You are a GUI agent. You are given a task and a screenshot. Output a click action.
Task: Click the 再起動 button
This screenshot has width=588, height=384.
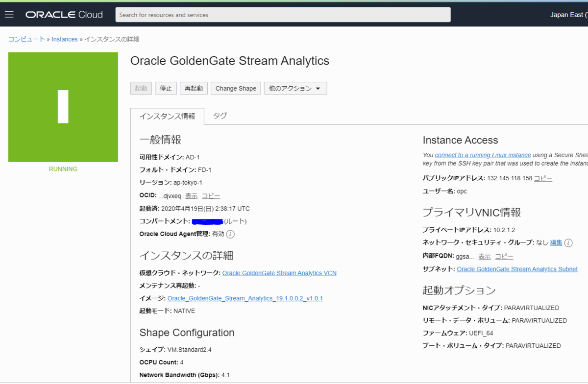coord(194,88)
